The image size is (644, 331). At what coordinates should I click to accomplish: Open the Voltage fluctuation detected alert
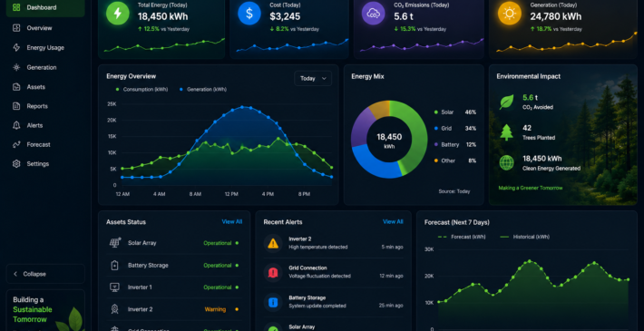pos(333,272)
